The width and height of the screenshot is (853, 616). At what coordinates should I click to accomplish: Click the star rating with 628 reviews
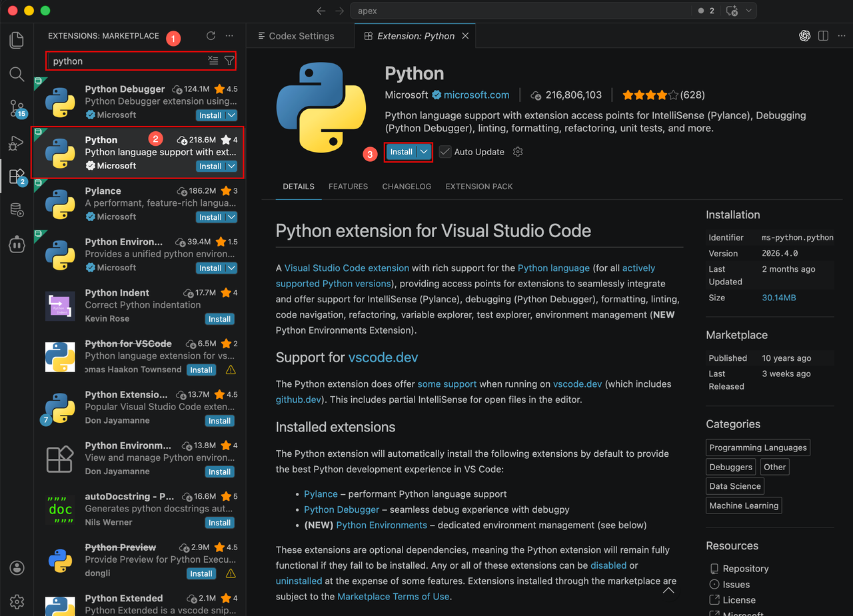click(663, 95)
